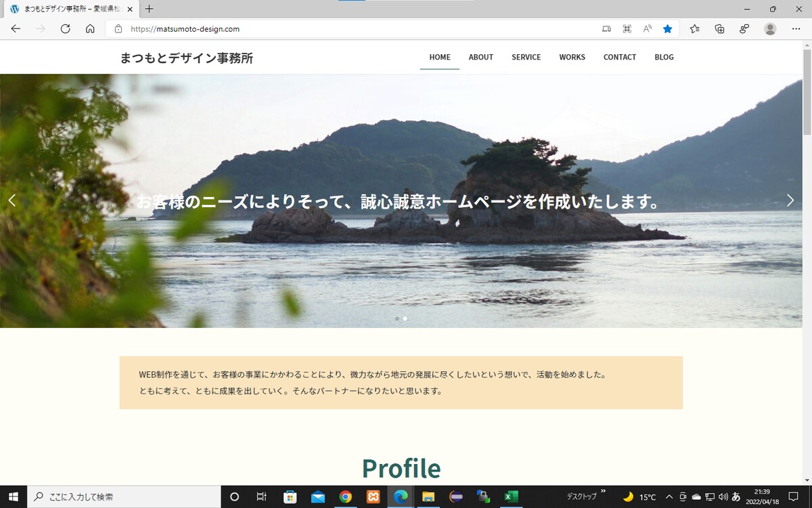Open Cortana from the taskbar
The height and width of the screenshot is (508, 812).
[x=235, y=496]
